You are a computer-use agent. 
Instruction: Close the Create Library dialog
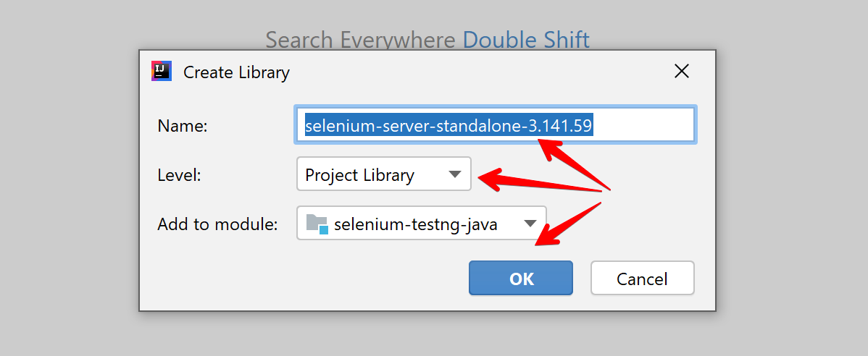682,72
